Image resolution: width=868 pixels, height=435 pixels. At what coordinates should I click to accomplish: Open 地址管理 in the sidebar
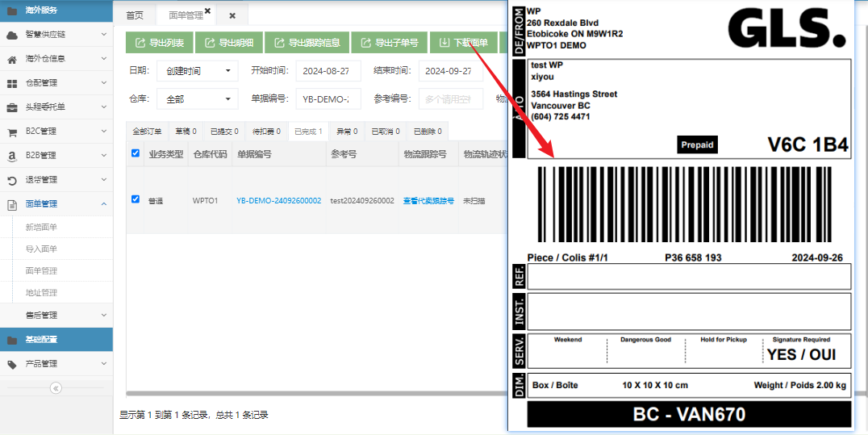[41, 293]
